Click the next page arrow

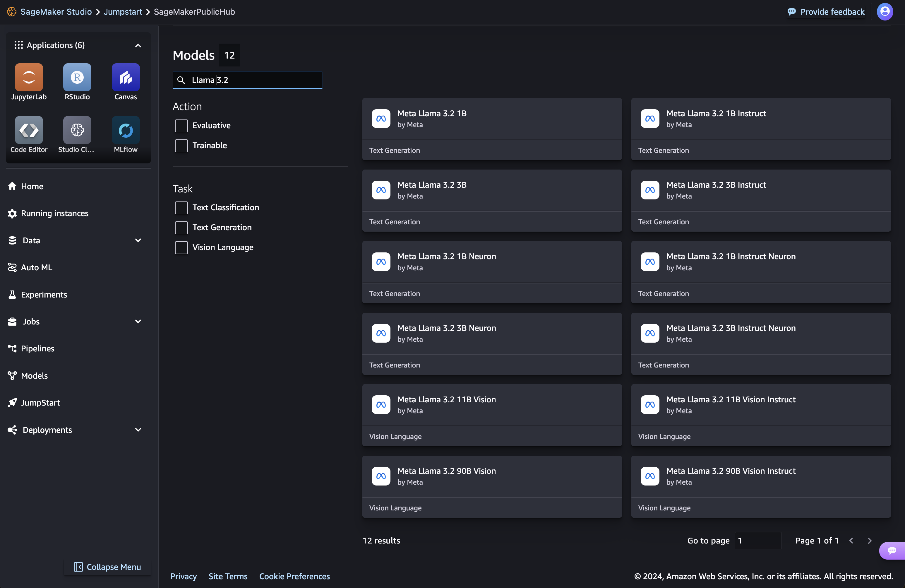pyautogui.click(x=869, y=541)
